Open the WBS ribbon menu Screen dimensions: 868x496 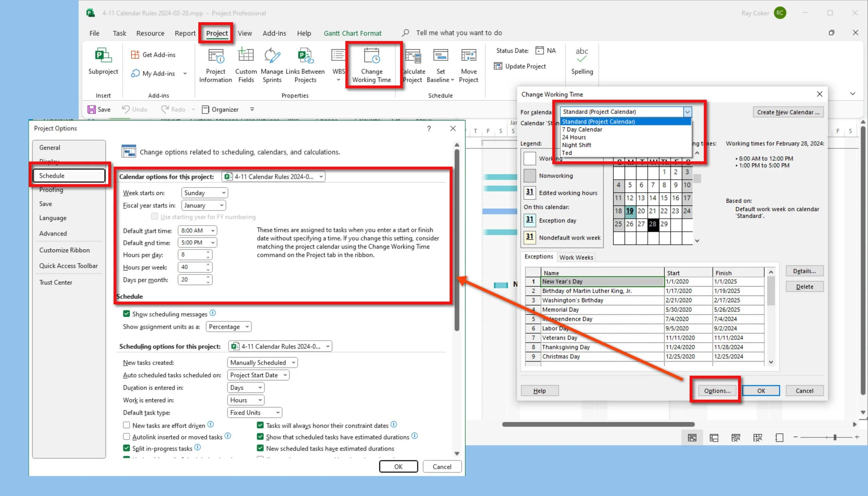click(338, 66)
